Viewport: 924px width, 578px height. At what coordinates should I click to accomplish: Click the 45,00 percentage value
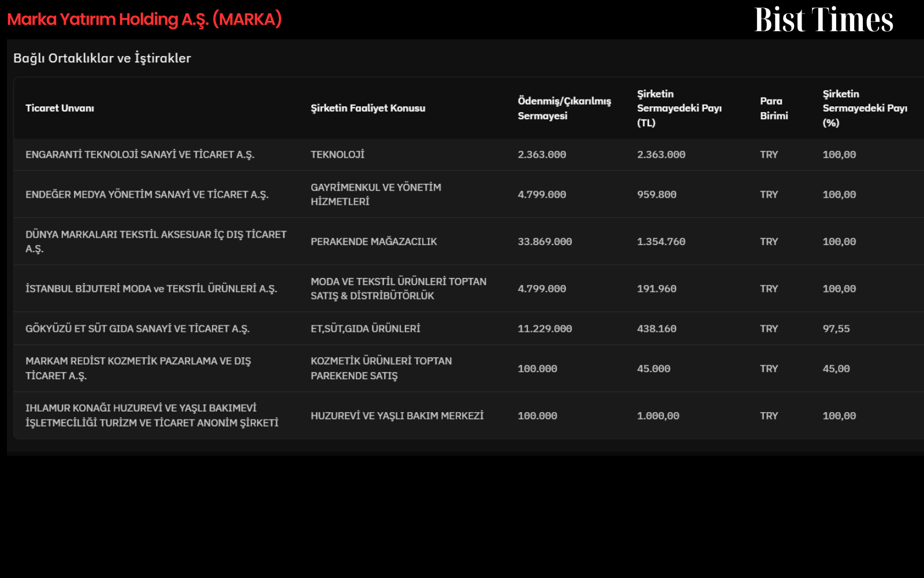pos(836,368)
